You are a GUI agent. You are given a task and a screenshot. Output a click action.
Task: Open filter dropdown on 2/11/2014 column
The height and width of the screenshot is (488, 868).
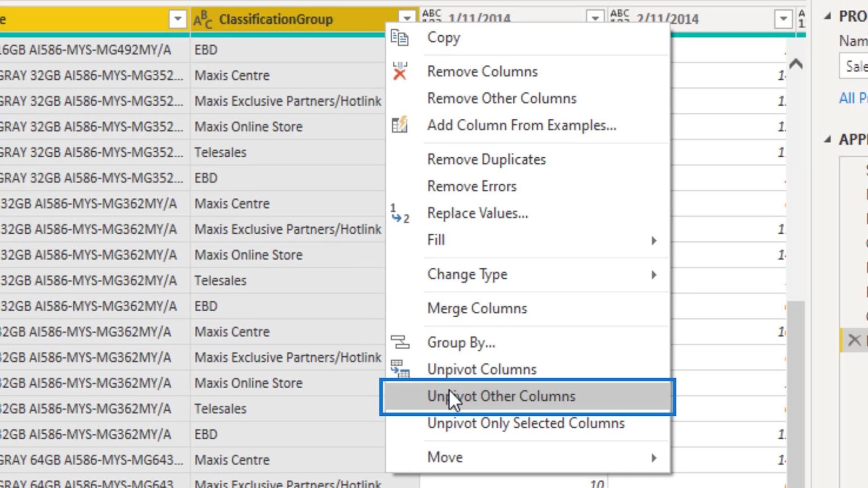(783, 19)
